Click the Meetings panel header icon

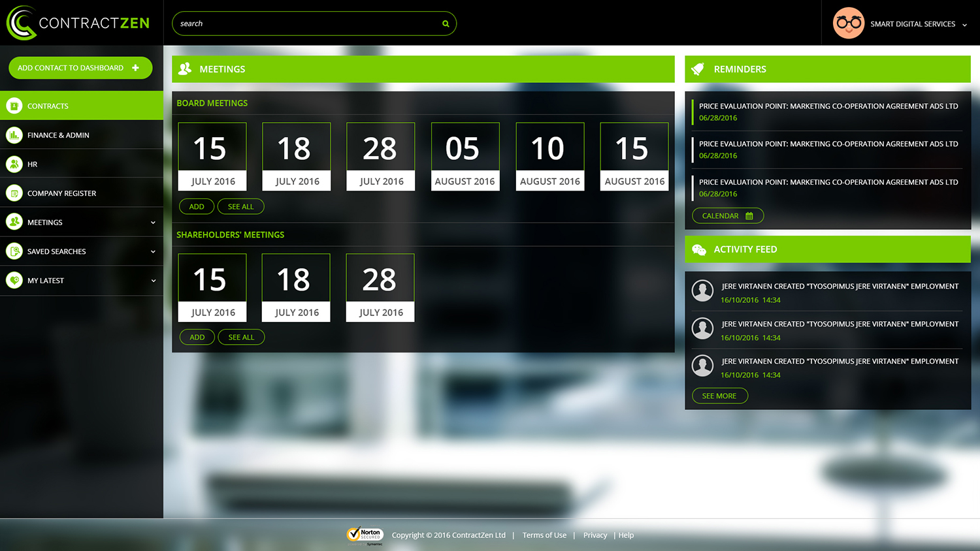[x=185, y=69]
